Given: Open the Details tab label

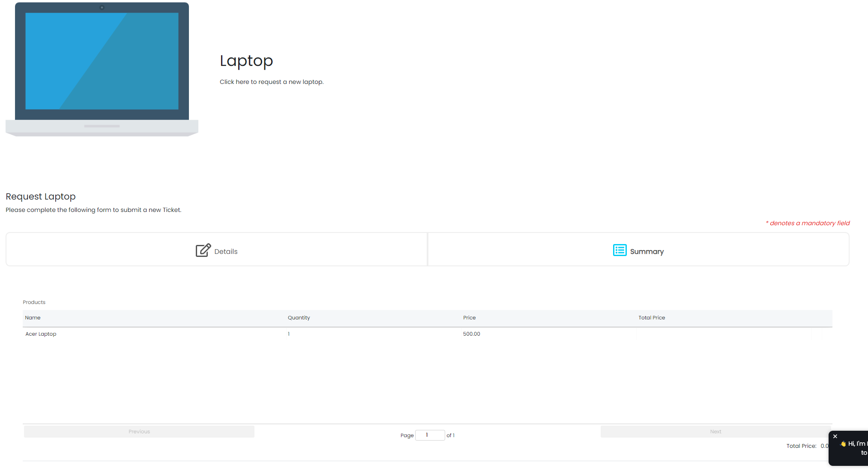Looking at the screenshot, I should pos(226,252).
